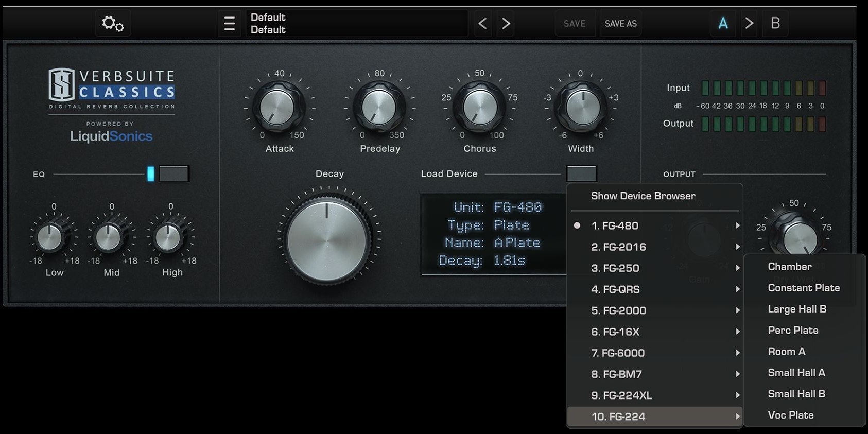Click the large Decay knob

[x=327, y=240]
